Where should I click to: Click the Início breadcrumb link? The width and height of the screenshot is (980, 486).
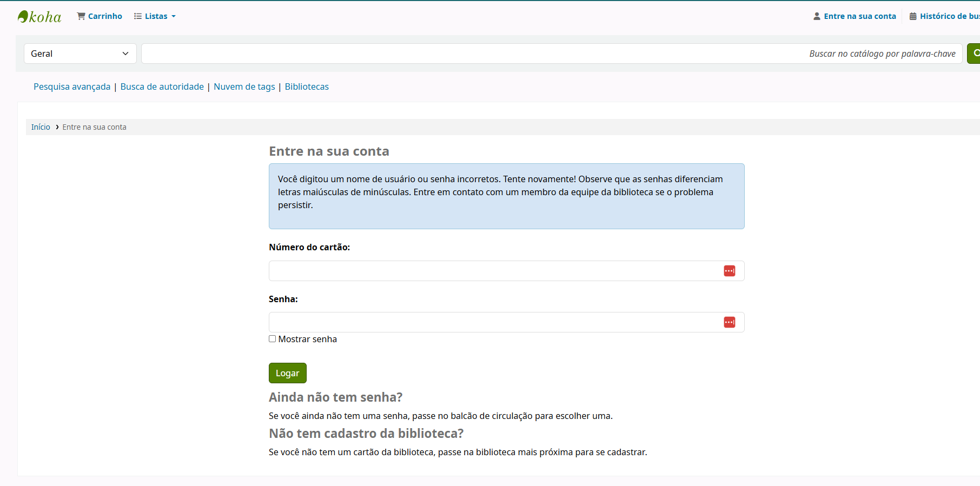pyautogui.click(x=41, y=127)
